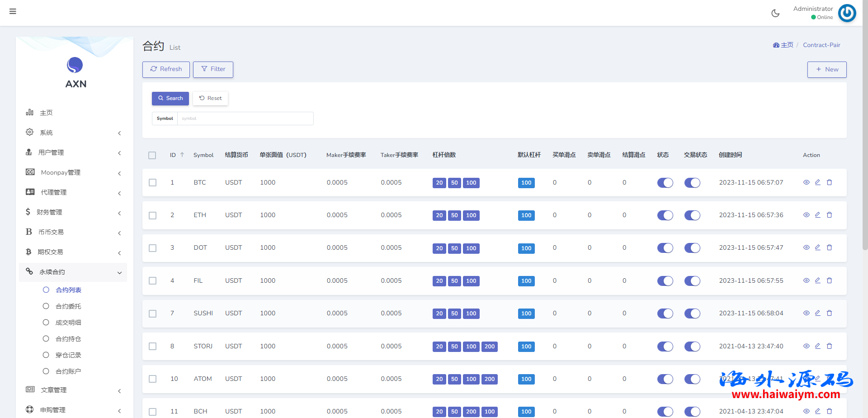Toggle the FIL 交易状态 switch
Screen dimensions: 868x418
[x=692, y=281]
